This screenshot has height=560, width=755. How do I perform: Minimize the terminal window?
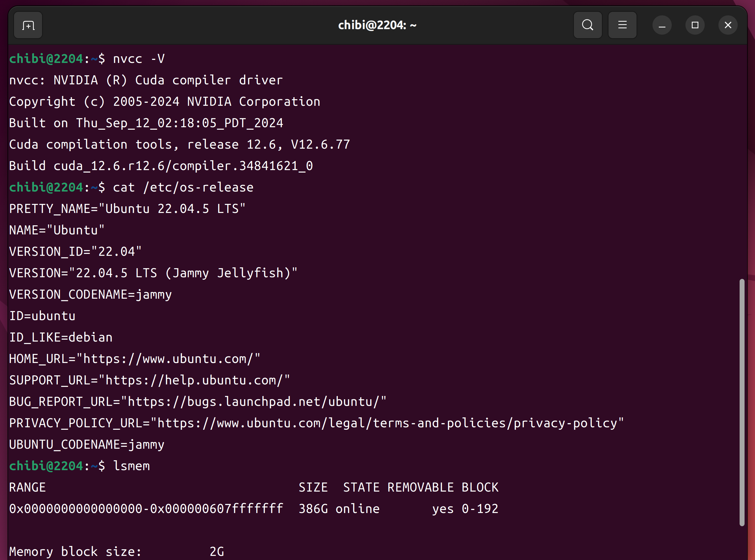[x=662, y=26]
